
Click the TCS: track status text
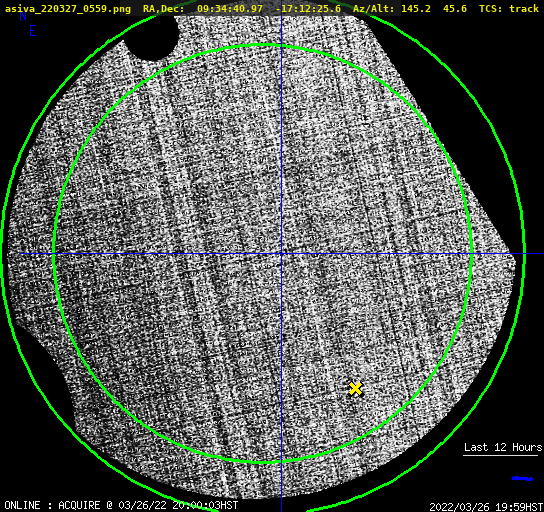pyautogui.click(x=509, y=8)
